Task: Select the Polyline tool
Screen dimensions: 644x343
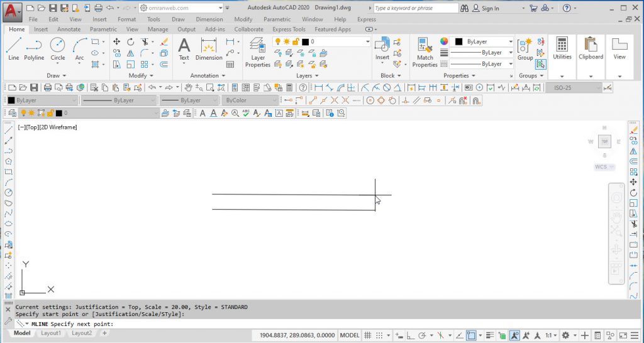Action: (x=34, y=48)
